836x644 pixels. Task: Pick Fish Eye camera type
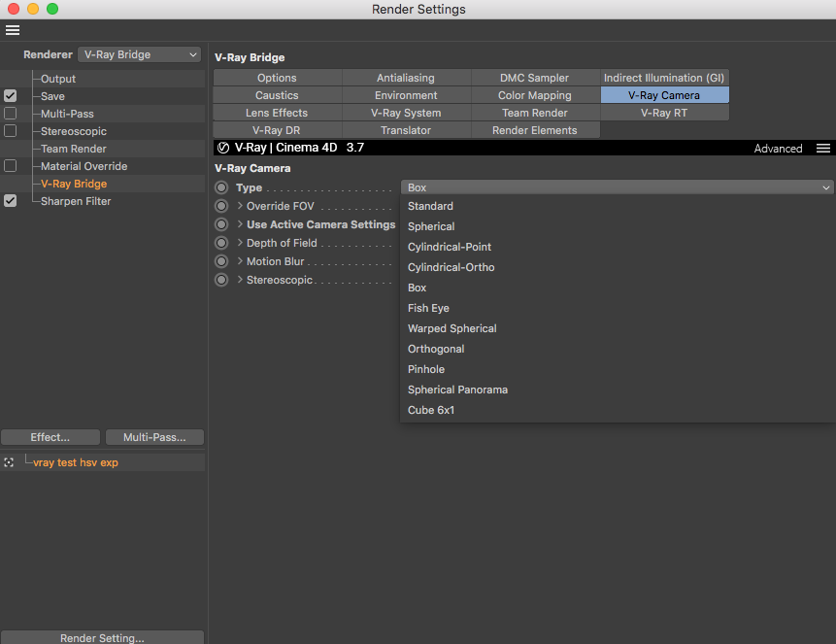(x=618, y=308)
